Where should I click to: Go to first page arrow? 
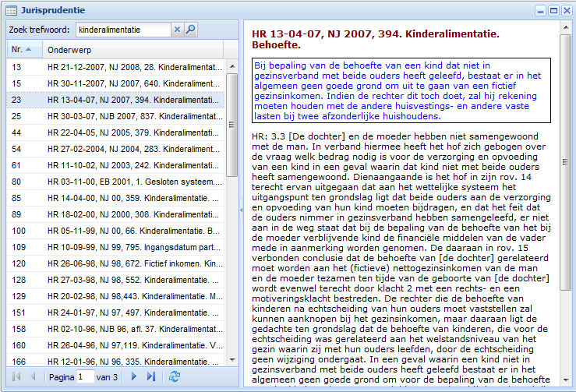click(x=16, y=376)
